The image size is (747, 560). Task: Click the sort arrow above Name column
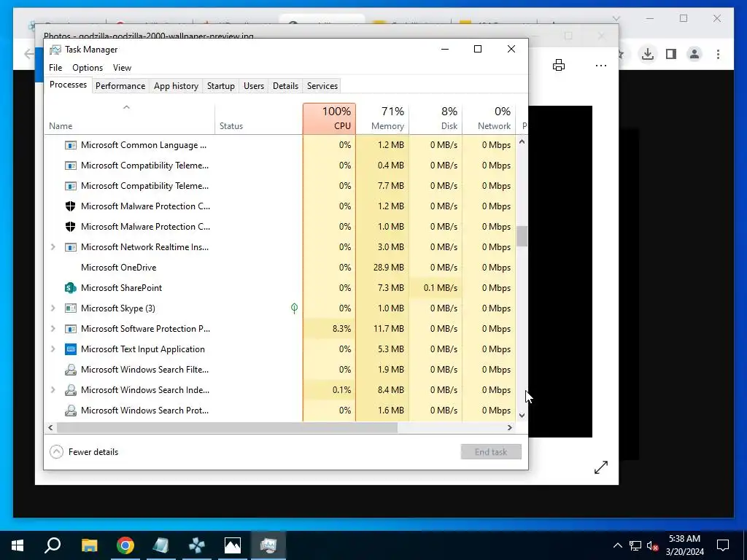tap(126, 107)
